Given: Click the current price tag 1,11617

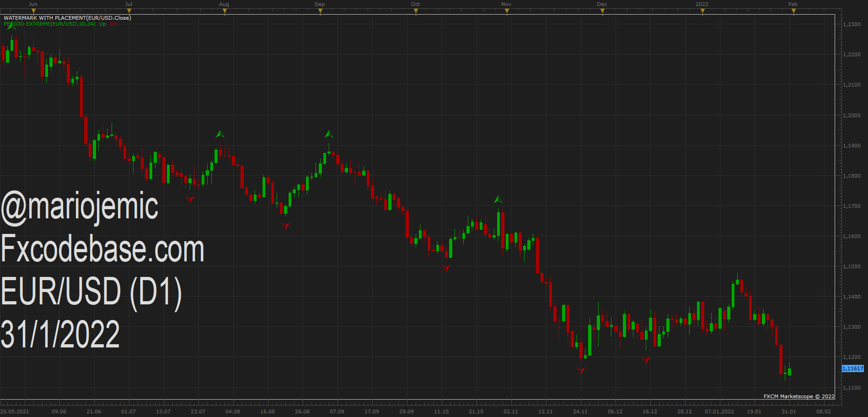Looking at the screenshot, I should click(x=853, y=368).
